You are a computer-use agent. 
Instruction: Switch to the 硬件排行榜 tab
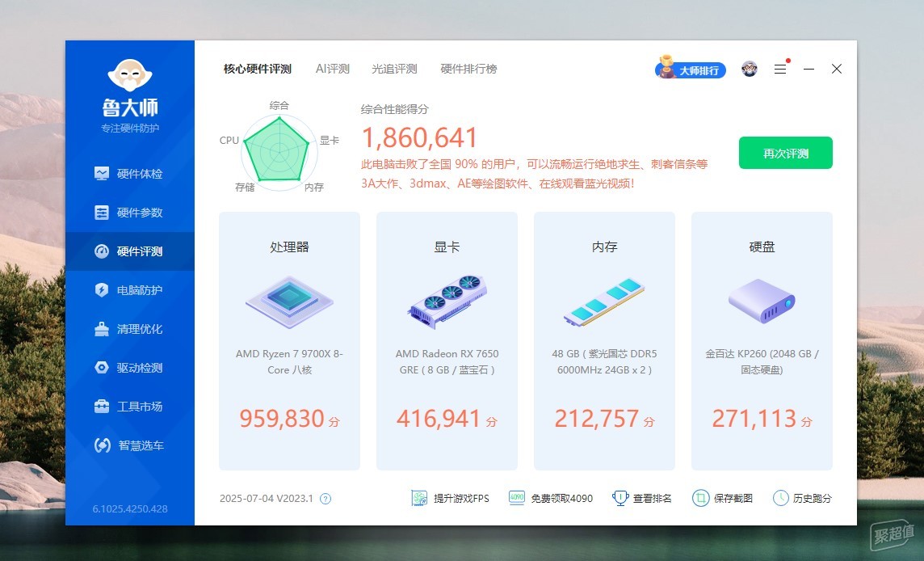[468, 69]
